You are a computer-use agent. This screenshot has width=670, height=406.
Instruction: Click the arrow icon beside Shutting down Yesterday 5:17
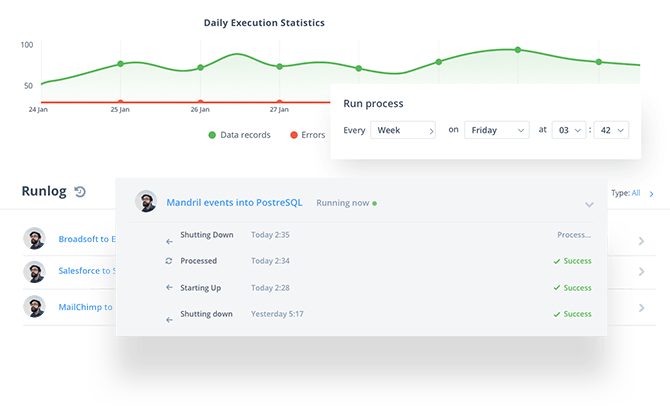169,320
